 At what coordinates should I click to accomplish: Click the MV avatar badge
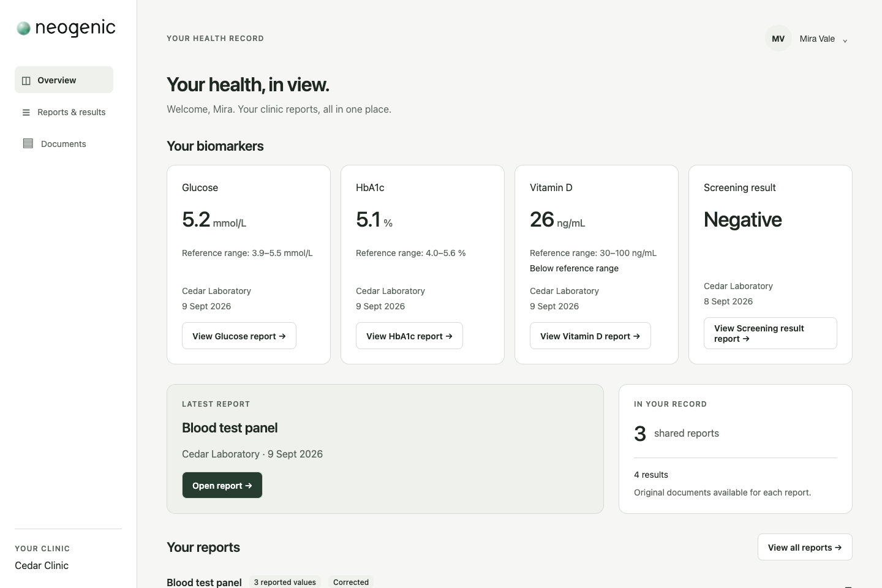point(778,39)
